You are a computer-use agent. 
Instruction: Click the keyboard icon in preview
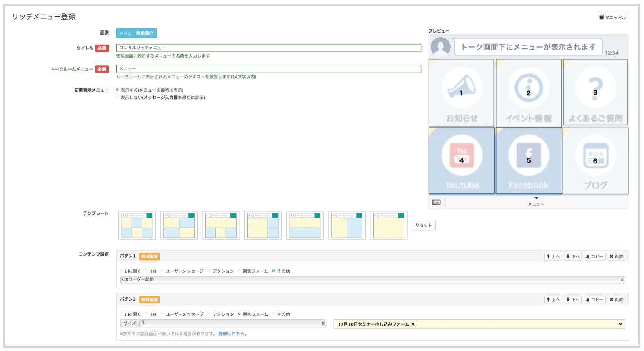click(436, 202)
